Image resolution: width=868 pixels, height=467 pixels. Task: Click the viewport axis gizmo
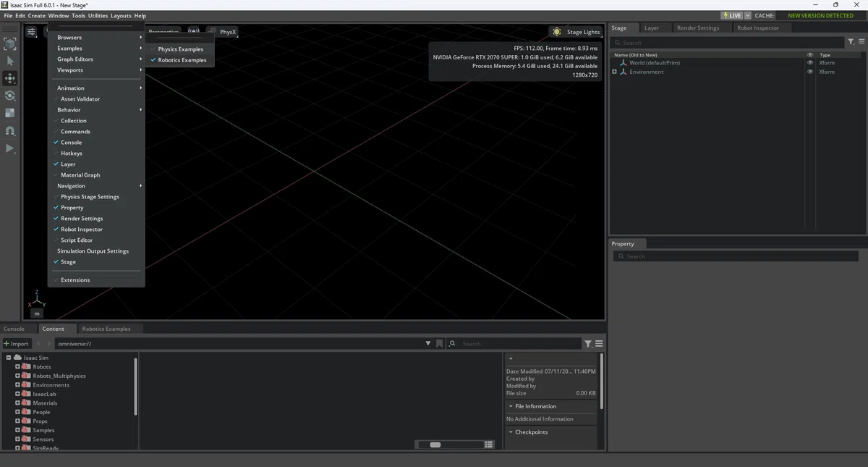(x=37, y=300)
